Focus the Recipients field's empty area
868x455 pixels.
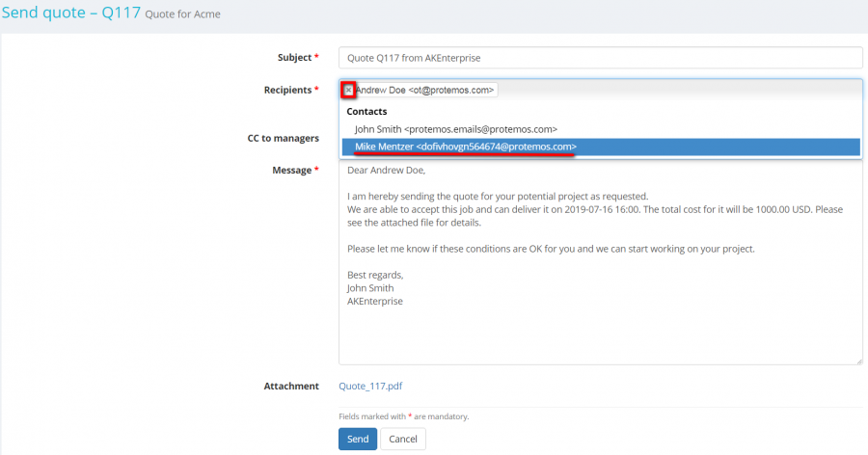(675, 90)
